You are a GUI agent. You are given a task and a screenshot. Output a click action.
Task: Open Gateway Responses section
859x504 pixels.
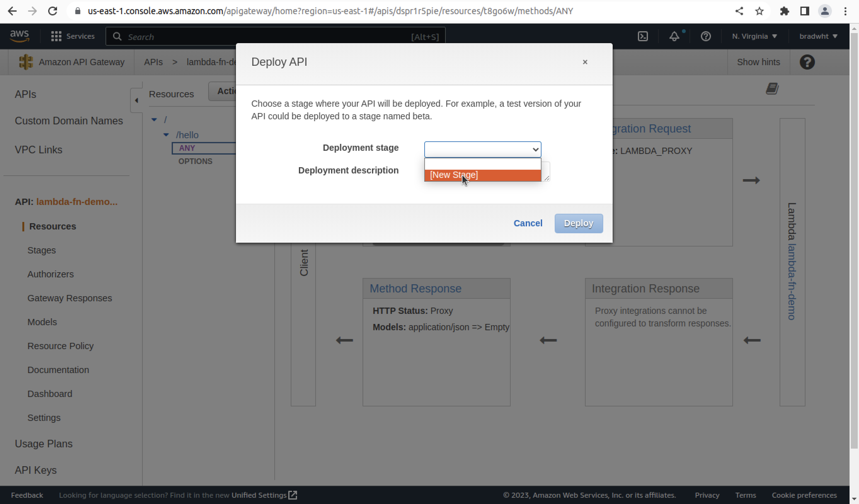pyautogui.click(x=70, y=298)
